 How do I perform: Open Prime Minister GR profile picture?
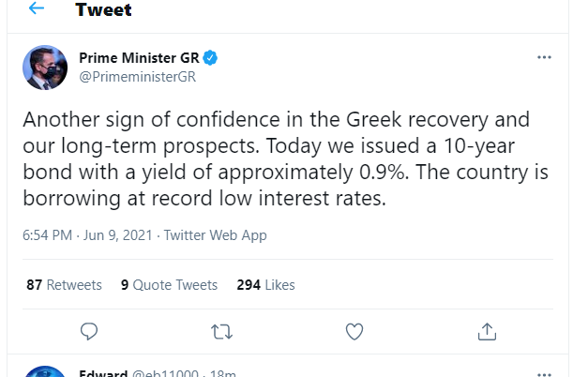[45, 68]
